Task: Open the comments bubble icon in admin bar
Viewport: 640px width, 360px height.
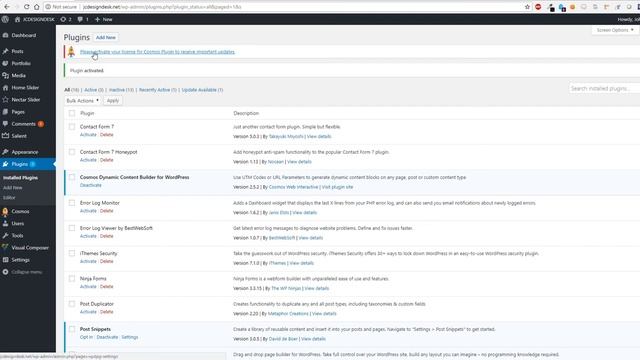Action: coord(80,19)
